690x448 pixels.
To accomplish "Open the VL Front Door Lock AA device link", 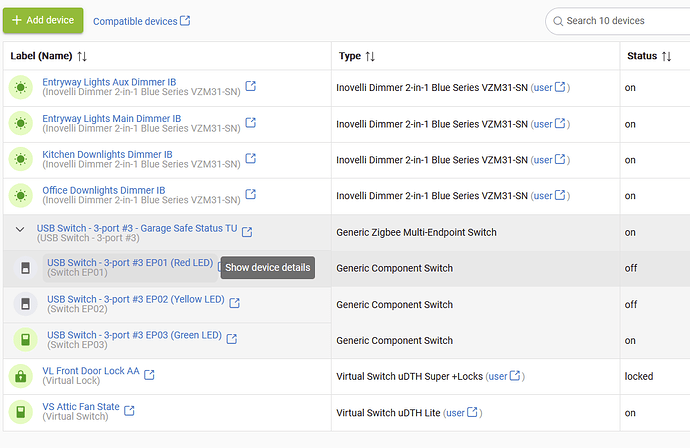I will (91, 371).
